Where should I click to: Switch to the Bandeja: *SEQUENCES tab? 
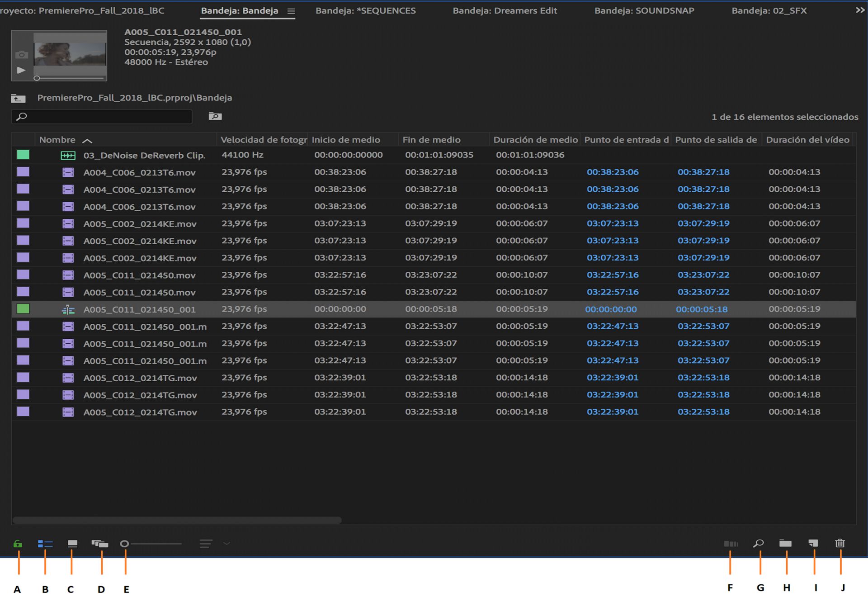click(x=365, y=11)
